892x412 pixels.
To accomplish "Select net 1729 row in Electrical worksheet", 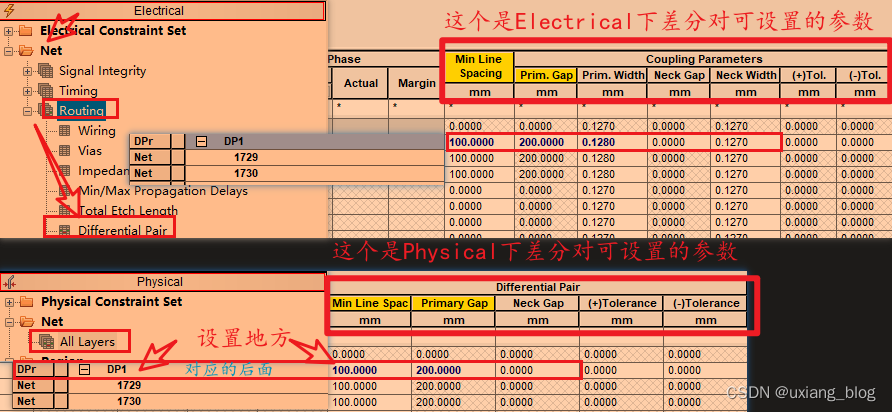I will tap(287, 158).
